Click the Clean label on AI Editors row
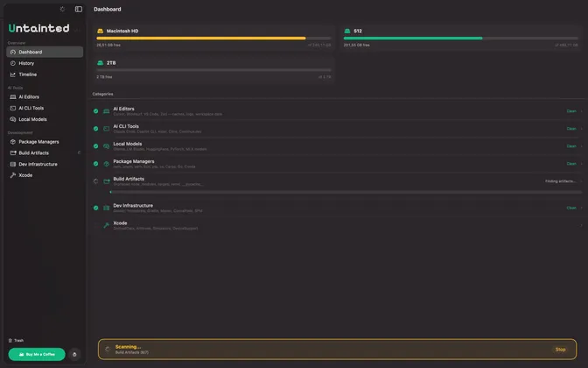 click(x=571, y=111)
